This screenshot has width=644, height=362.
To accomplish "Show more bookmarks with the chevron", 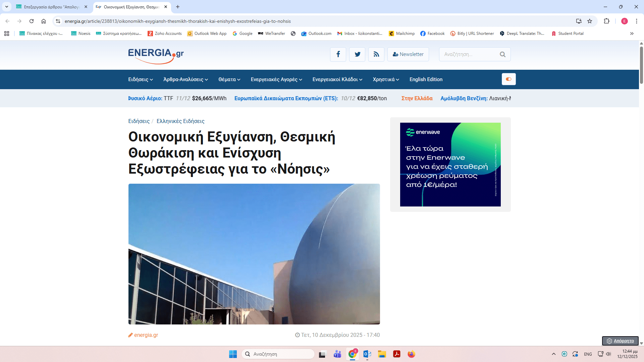I will tap(632, 34).
